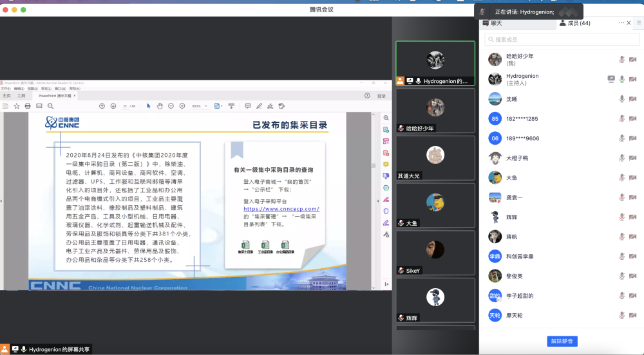Click the red Create PDF icon in the right pane
This screenshot has height=355, width=644.
coord(386,153)
